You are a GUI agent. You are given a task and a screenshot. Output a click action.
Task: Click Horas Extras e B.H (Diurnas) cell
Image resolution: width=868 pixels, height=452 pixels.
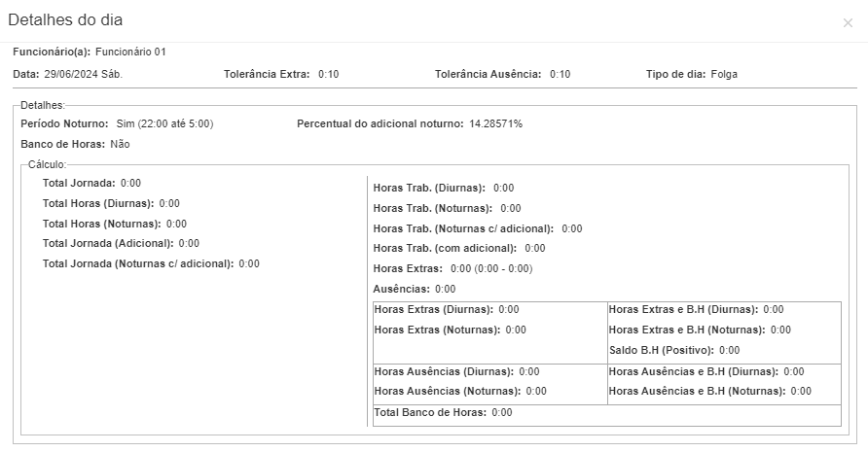coord(696,309)
